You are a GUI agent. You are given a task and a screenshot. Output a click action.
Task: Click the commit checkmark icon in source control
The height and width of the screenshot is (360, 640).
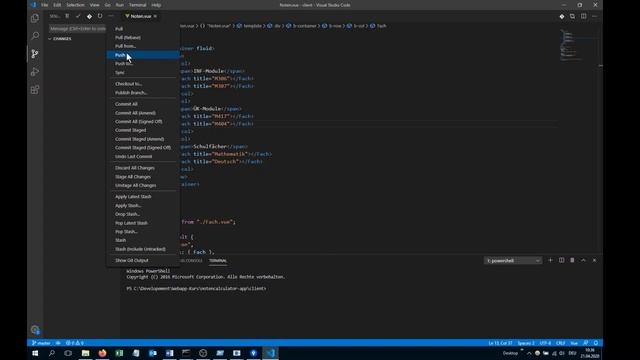pos(78,16)
